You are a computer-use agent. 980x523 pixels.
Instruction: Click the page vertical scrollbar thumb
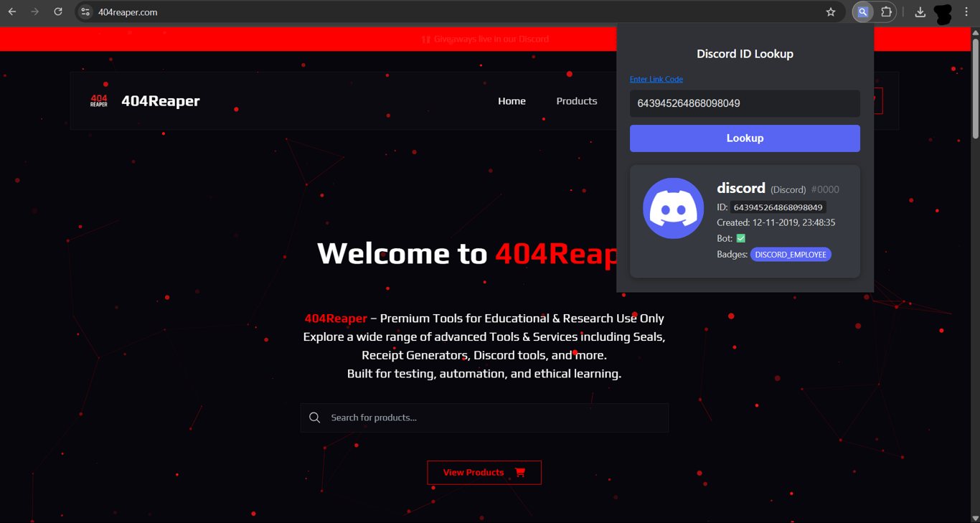[975, 89]
